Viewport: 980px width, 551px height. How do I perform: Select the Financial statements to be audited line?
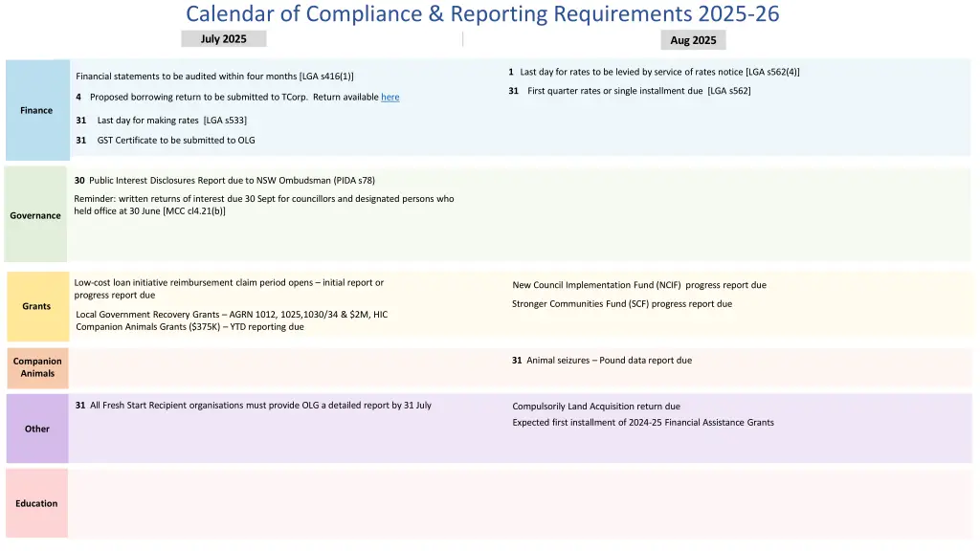point(214,77)
